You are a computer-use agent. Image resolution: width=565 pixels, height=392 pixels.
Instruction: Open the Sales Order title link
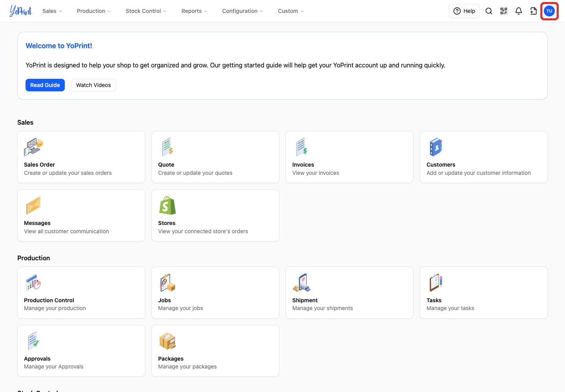click(x=39, y=165)
